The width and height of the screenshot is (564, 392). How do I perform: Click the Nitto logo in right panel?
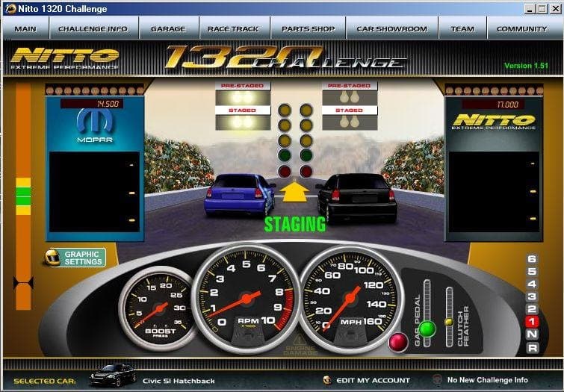click(494, 122)
